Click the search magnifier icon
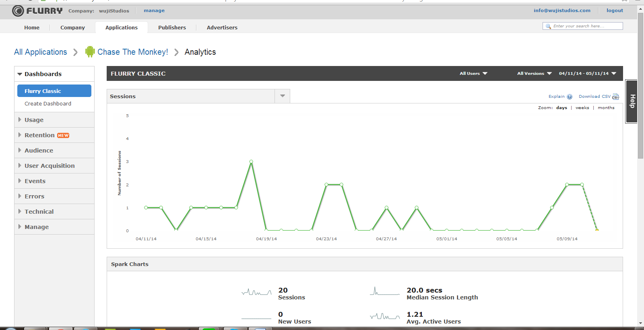The image size is (644, 330). click(548, 26)
